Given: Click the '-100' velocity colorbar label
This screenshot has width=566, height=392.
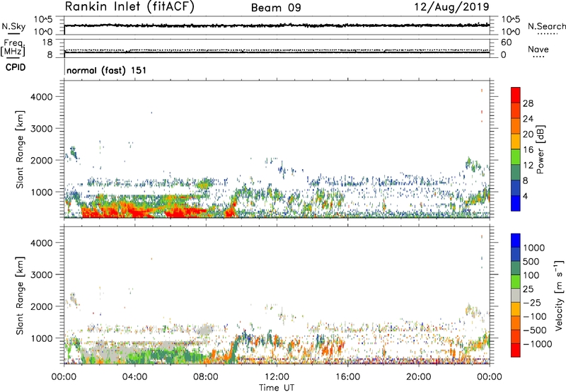Looking at the screenshot, I should [x=534, y=316].
